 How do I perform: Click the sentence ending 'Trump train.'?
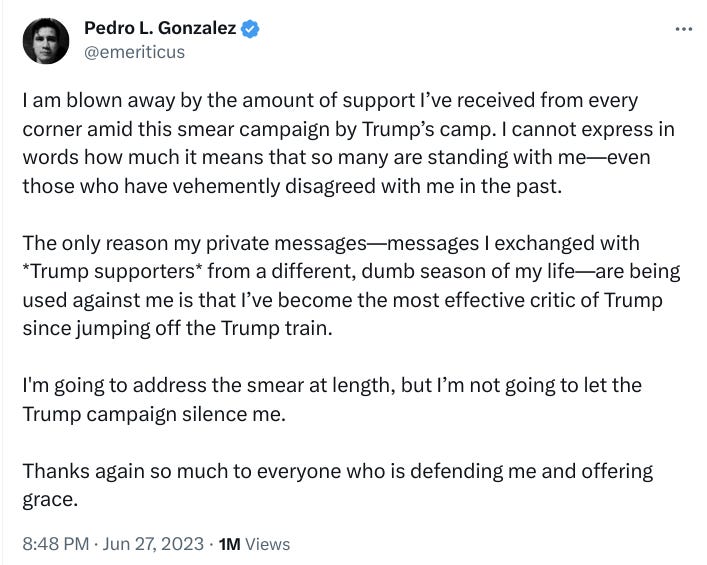click(178, 328)
